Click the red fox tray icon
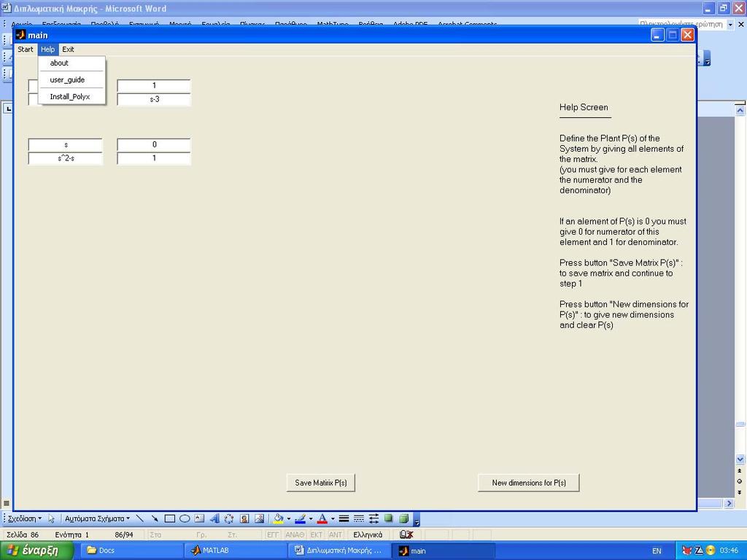Screen dimensions: 747x560 click(x=686, y=551)
